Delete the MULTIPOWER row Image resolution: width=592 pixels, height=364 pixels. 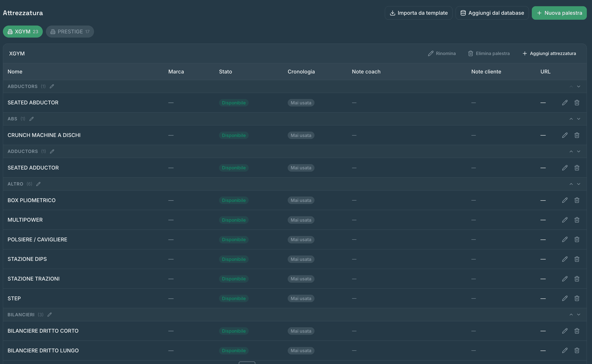(x=577, y=220)
